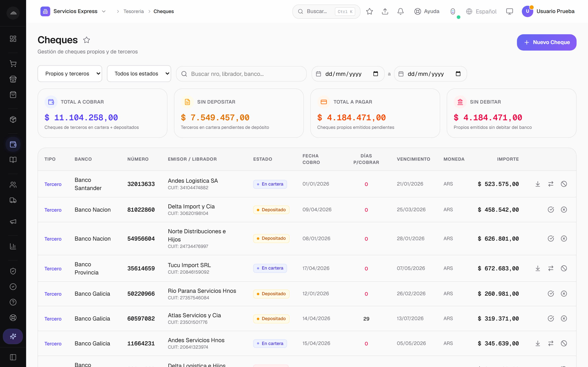Click endorse/transfer icon for cheque 35614659
This screenshot has height=367, width=588.
[551, 268]
